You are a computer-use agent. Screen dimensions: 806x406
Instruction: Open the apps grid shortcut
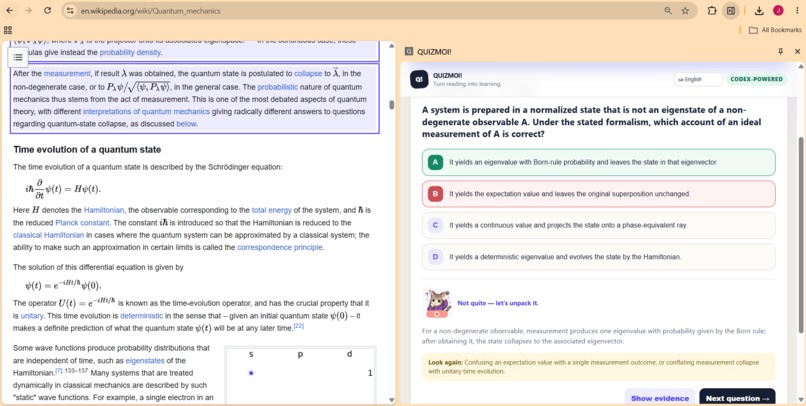(8, 30)
